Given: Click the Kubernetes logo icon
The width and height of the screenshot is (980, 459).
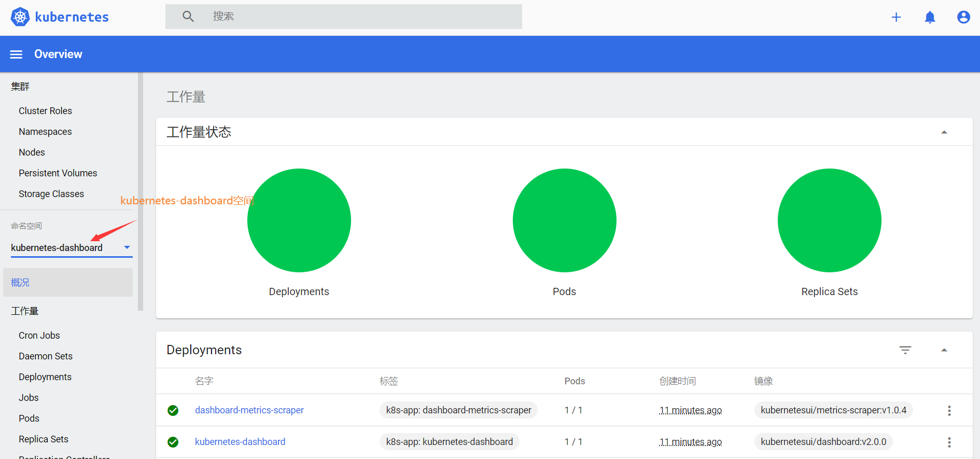Looking at the screenshot, I should (x=20, y=17).
